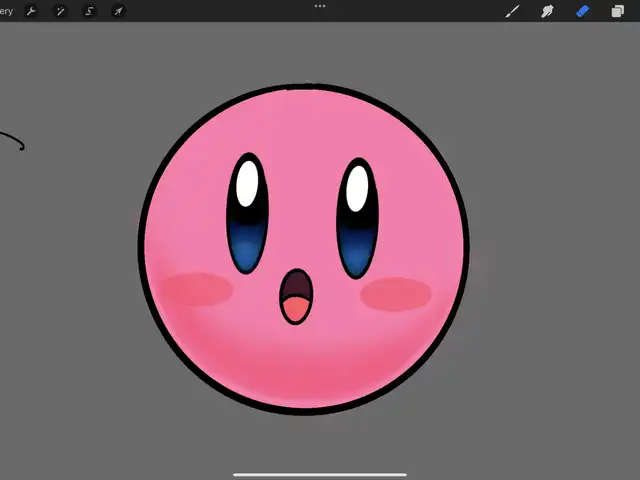
Task: Tap the left blush cheek
Action: (198, 289)
